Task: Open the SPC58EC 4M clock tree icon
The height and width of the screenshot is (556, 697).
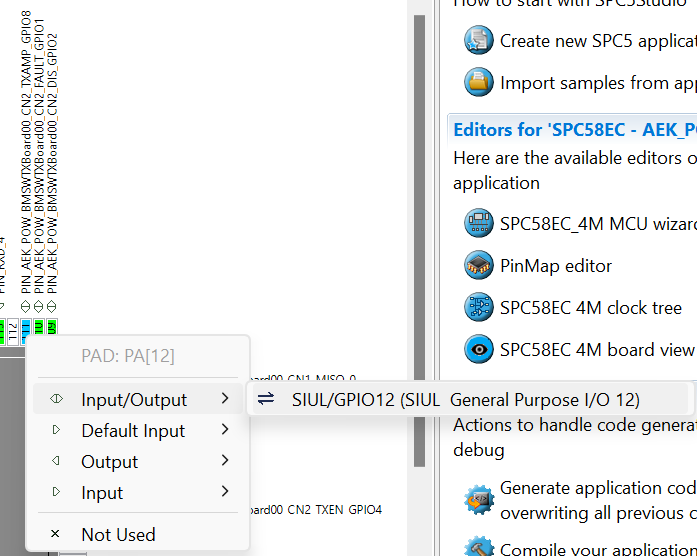Action: 478,307
